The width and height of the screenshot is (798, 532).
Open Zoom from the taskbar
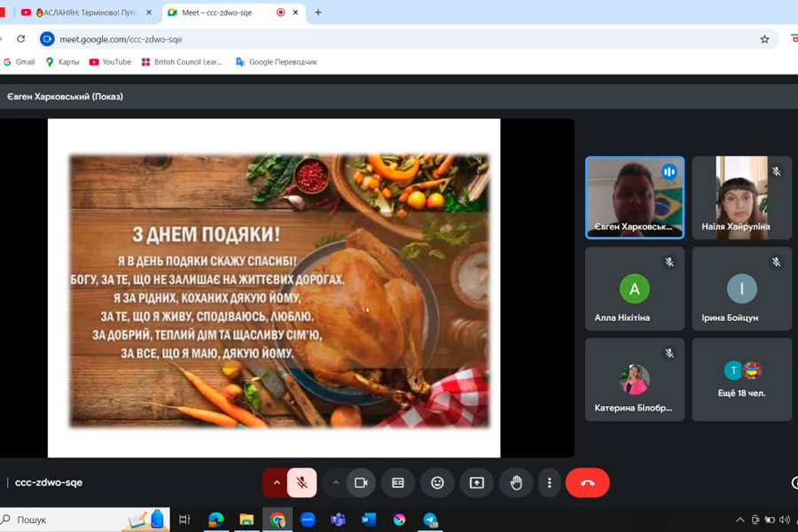pyautogui.click(x=308, y=520)
